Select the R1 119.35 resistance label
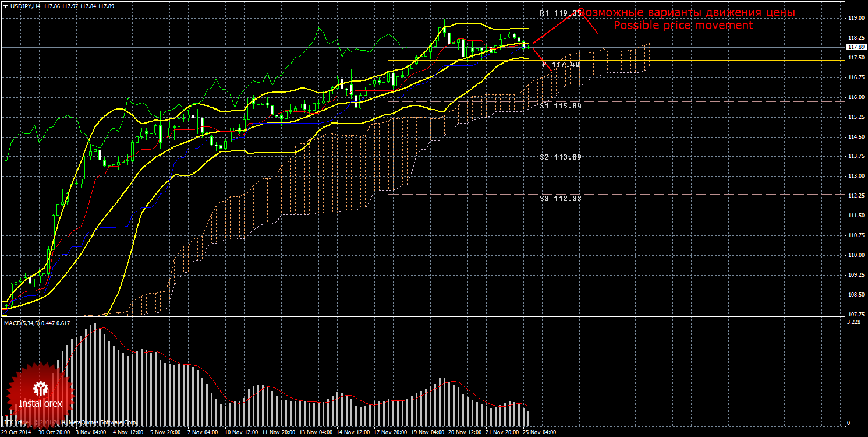This screenshot has width=868, height=437. pos(561,13)
